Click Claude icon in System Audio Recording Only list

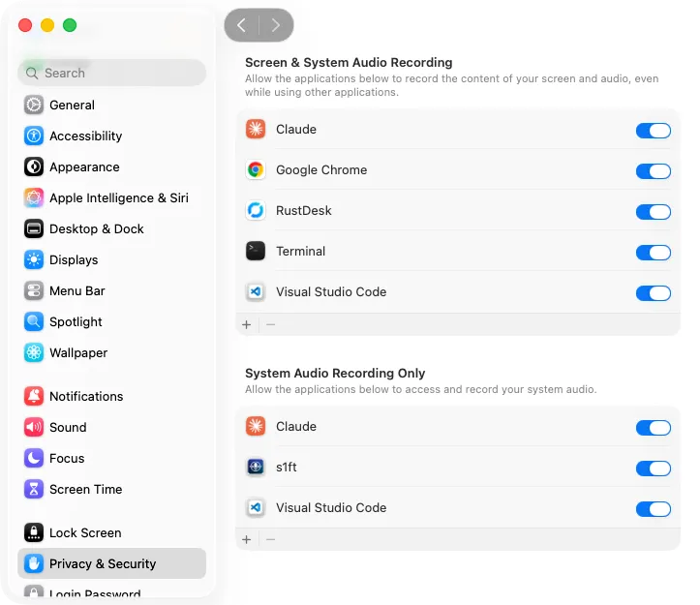click(x=256, y=426)
